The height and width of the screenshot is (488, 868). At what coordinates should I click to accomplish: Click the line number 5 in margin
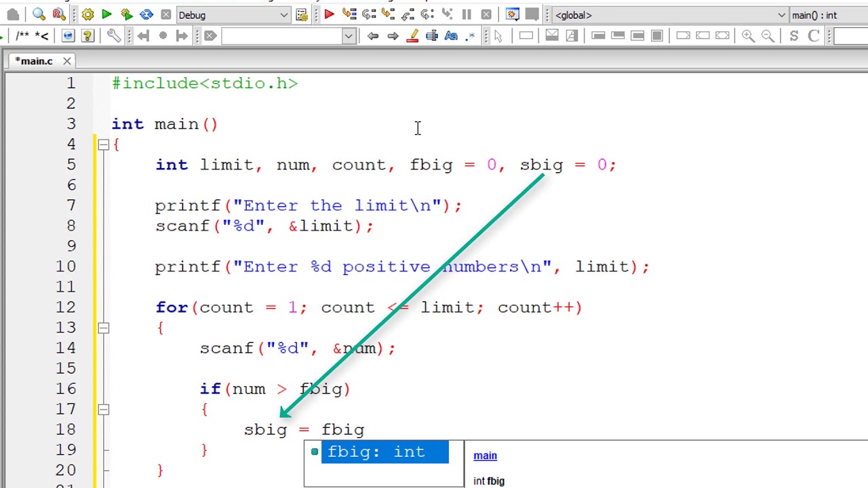(x=71, y=165)
